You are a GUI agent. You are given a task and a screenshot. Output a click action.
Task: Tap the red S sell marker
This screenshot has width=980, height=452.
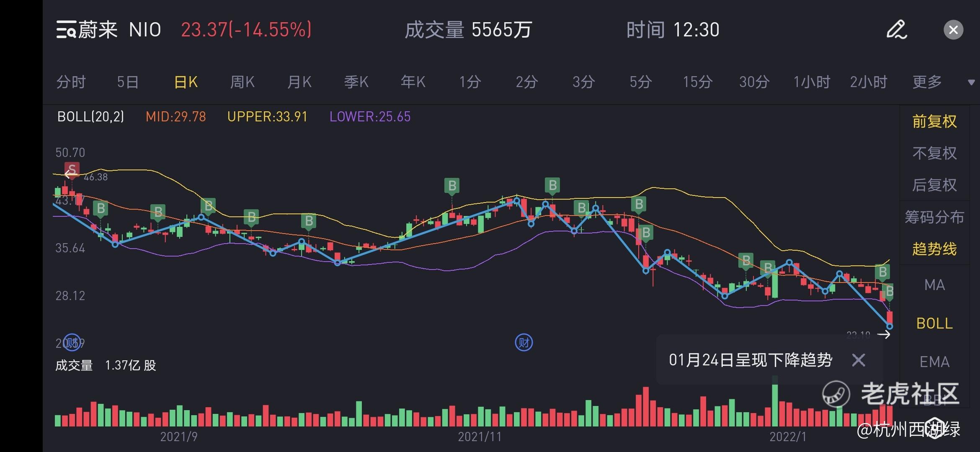tap(72, 170)
